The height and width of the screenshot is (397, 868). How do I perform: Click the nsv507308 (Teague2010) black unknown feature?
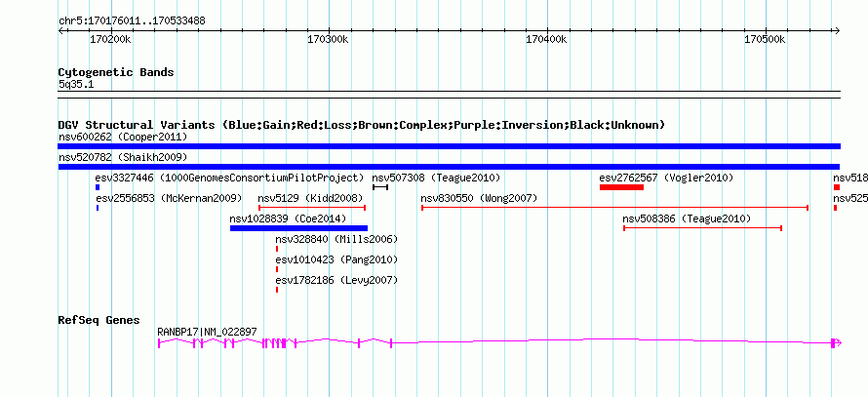(380, 187)
